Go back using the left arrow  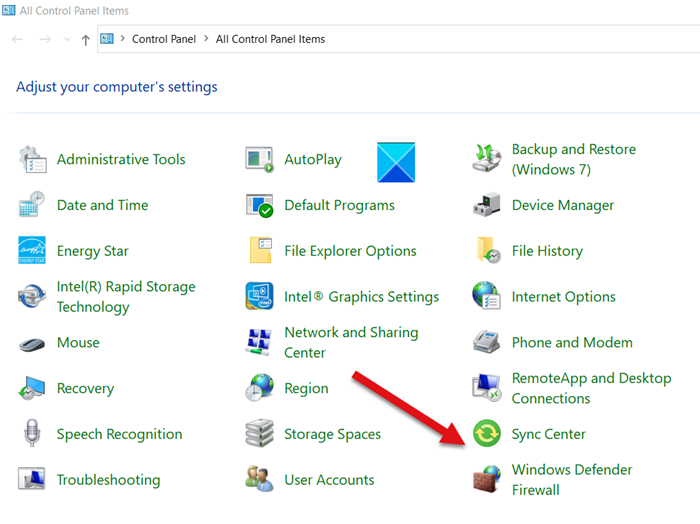pos(17,39)
